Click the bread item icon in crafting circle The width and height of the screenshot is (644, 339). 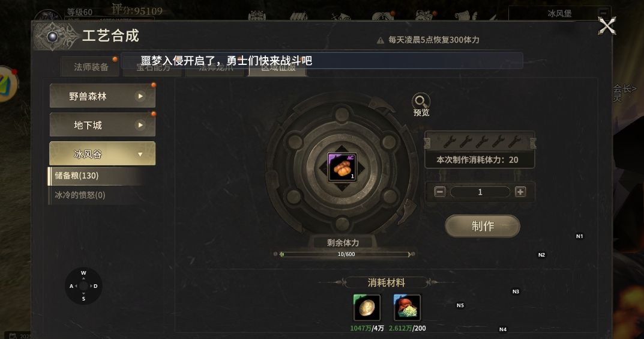tap(342, 167)
